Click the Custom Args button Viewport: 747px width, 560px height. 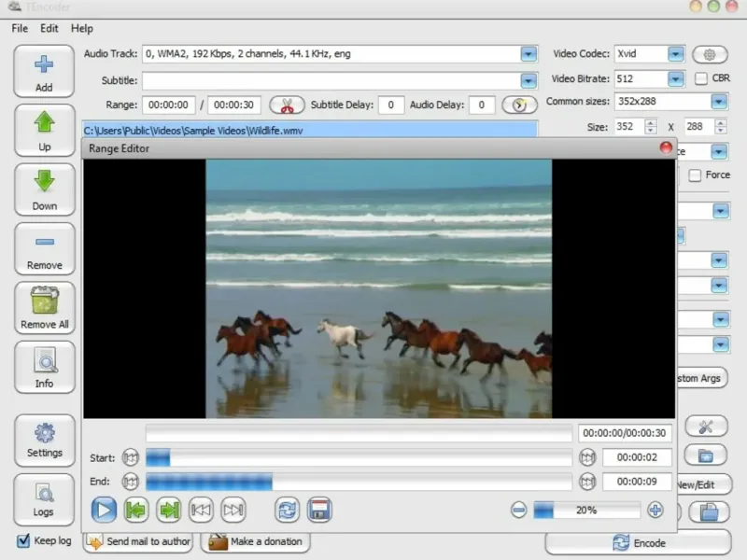(x=701, y=379)
